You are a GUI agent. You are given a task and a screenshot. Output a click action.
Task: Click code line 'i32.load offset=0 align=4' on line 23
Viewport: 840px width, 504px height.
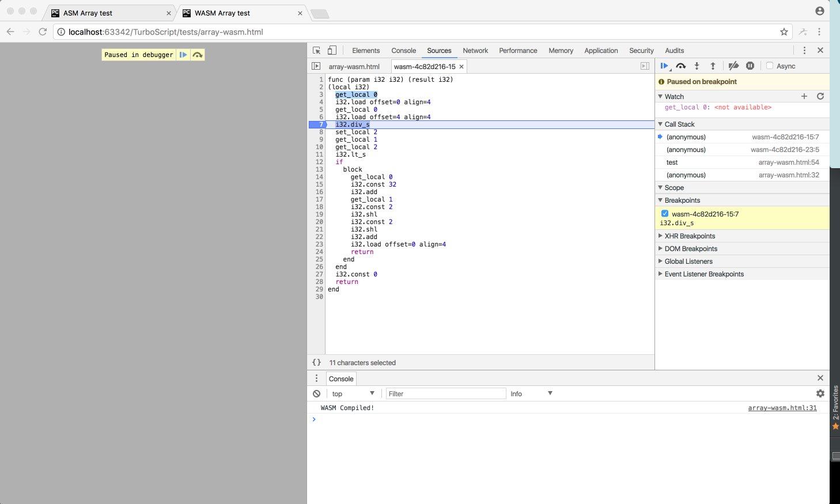(398, 244)
